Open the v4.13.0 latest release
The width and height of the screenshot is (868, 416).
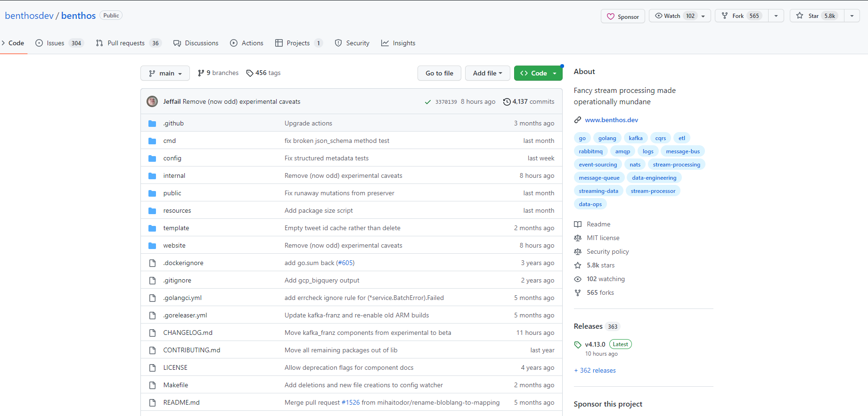point(595,344)
